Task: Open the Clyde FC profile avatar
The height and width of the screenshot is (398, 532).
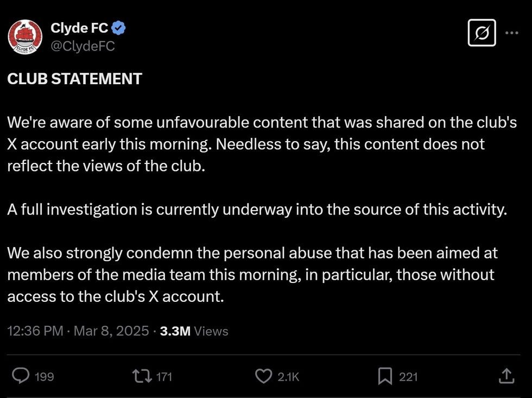Action: click(x=25, y=37)
